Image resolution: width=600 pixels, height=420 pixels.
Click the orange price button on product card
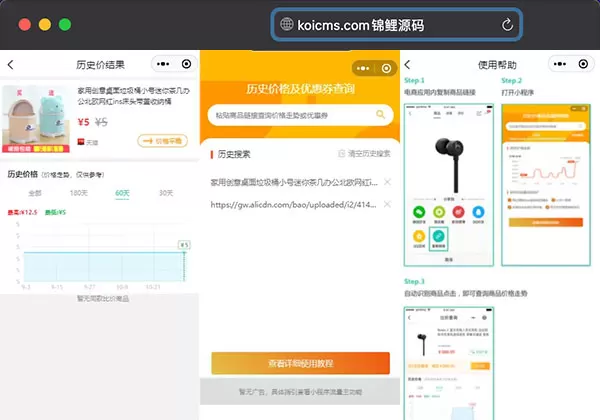tap(163, 141)
